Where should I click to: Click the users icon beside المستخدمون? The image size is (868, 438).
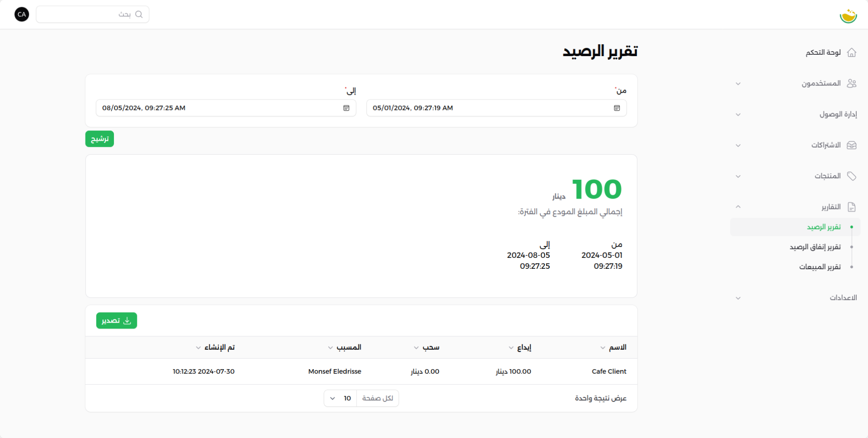pos(852,83)
